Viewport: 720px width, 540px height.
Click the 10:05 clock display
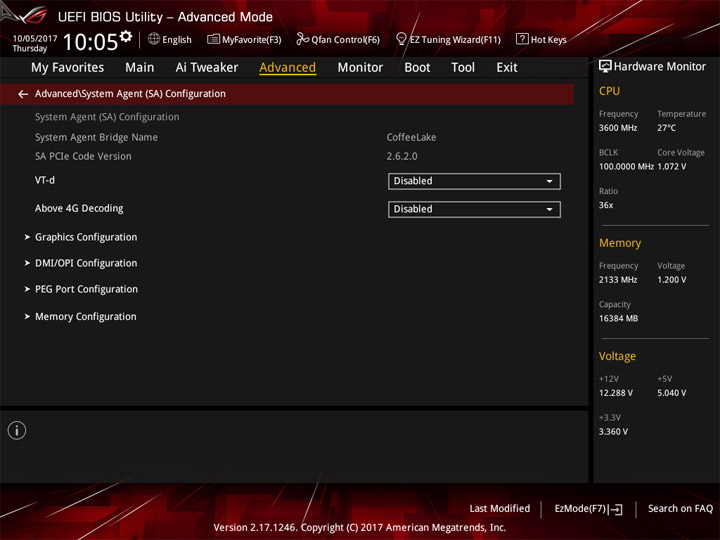90,42
